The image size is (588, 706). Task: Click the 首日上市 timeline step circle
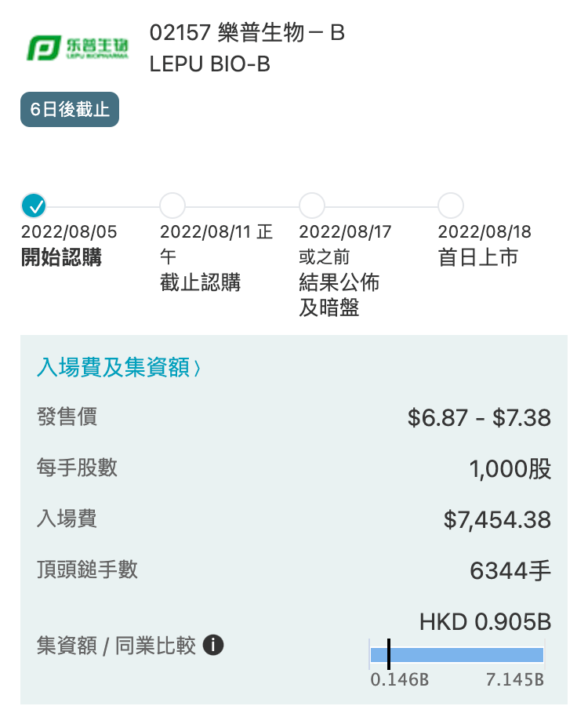(x=451, y=206)
